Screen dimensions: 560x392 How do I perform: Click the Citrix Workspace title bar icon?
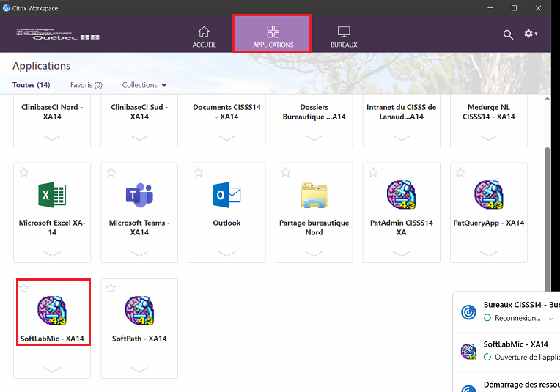point(6,8)
